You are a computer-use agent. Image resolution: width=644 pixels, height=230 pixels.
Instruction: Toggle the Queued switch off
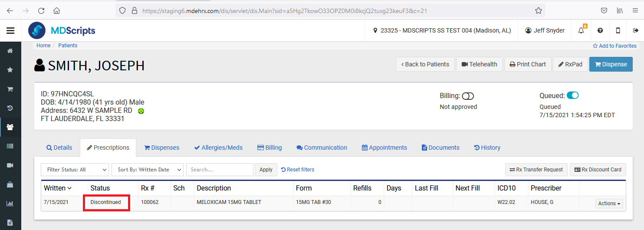572,95
